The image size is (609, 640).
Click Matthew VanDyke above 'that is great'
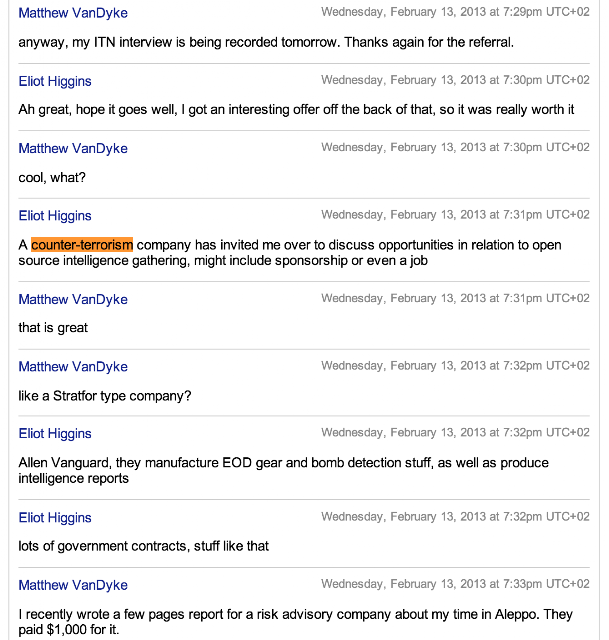point(73,300)
